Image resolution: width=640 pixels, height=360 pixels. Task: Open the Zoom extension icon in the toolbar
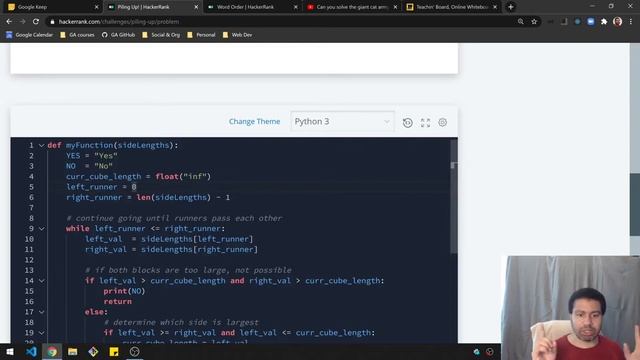(x=591, y=22)
